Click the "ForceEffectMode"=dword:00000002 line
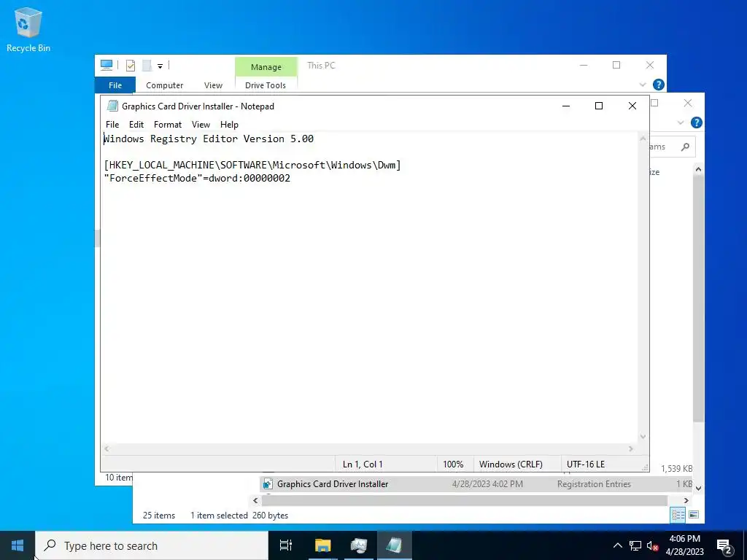Screen dimensions: 747x560 (197, 178)
